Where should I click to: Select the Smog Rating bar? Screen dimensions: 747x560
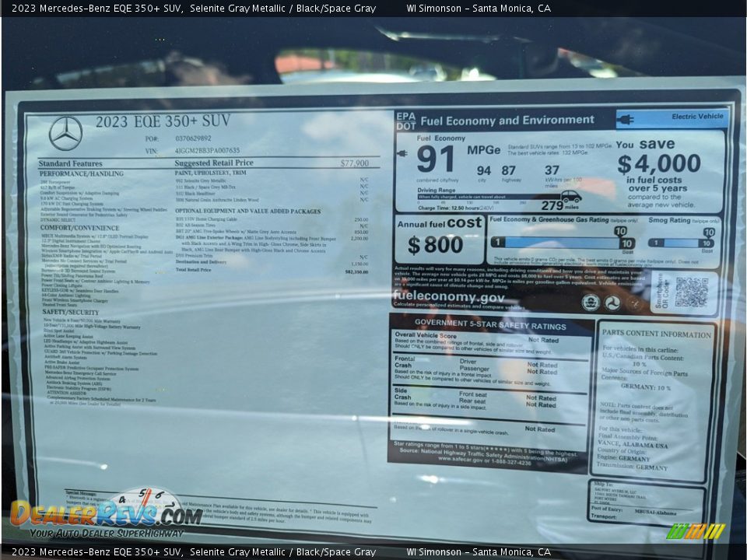(682, 243)
